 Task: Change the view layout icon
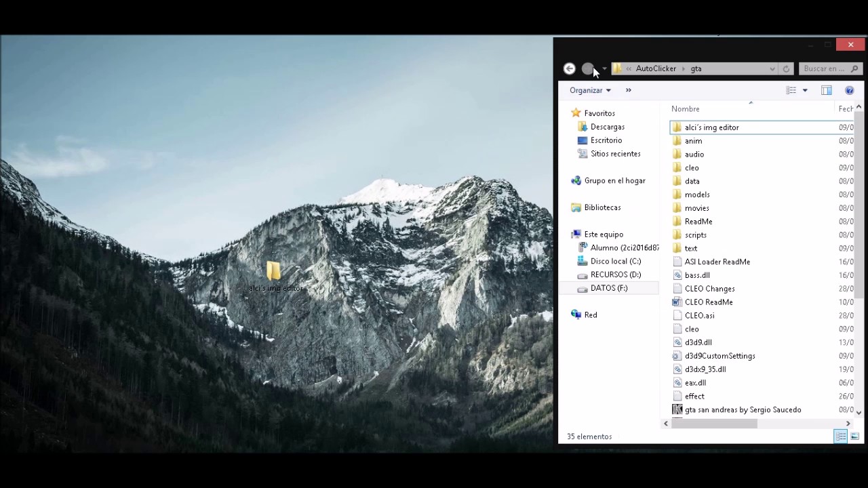point(791,90)
